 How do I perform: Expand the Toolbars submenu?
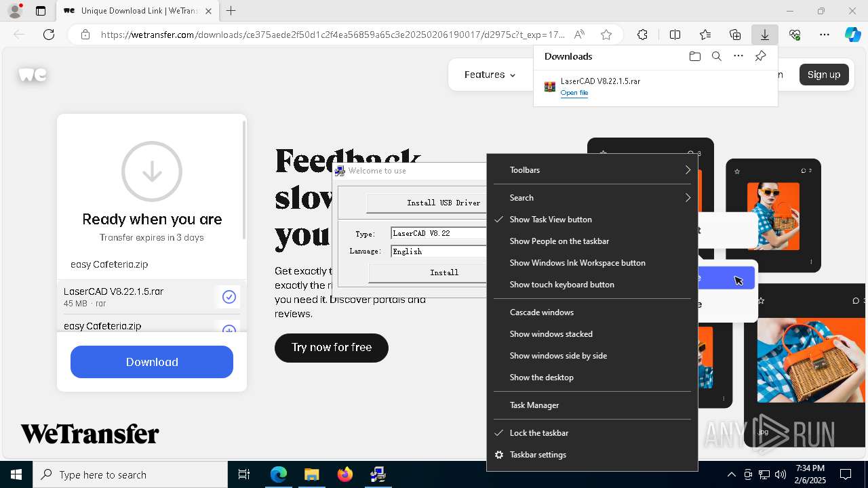pos(592,170)
